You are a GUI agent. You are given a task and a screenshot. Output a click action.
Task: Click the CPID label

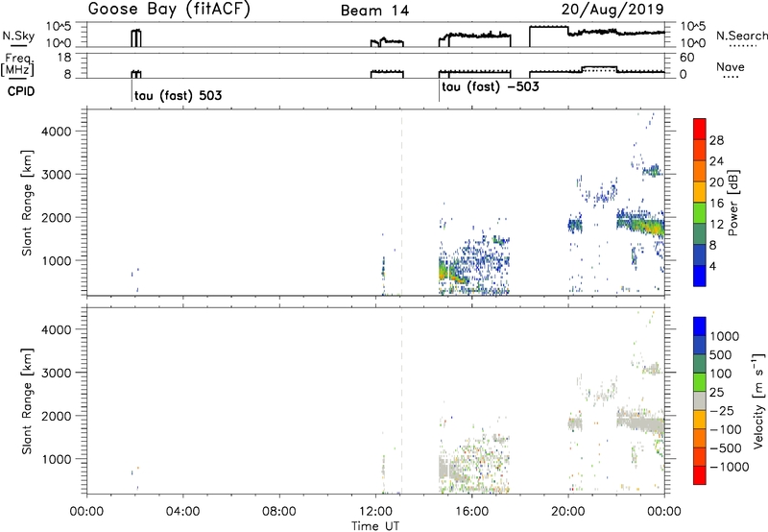click(21, 91)
